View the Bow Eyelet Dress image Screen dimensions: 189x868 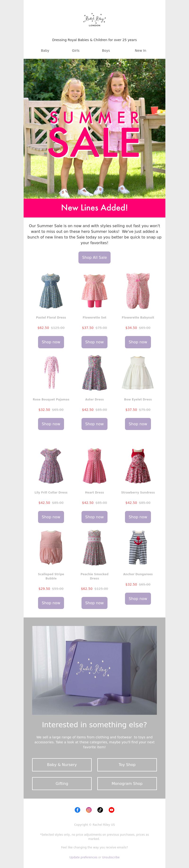click(138, 373)
